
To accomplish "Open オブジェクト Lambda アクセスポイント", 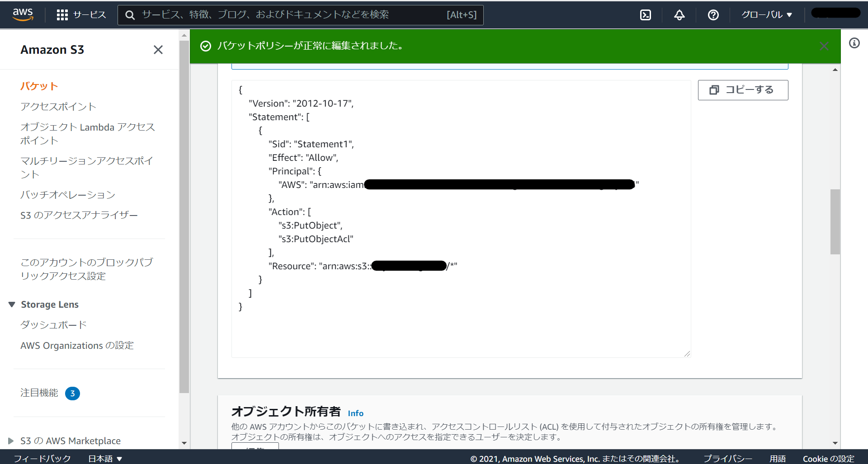I will [88, 134].
